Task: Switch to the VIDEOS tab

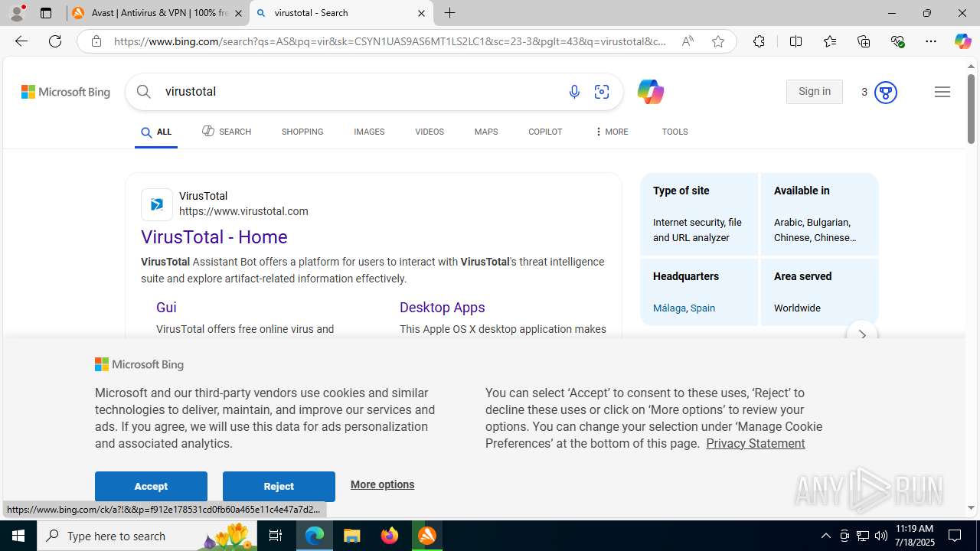Action: pos(430,132)
